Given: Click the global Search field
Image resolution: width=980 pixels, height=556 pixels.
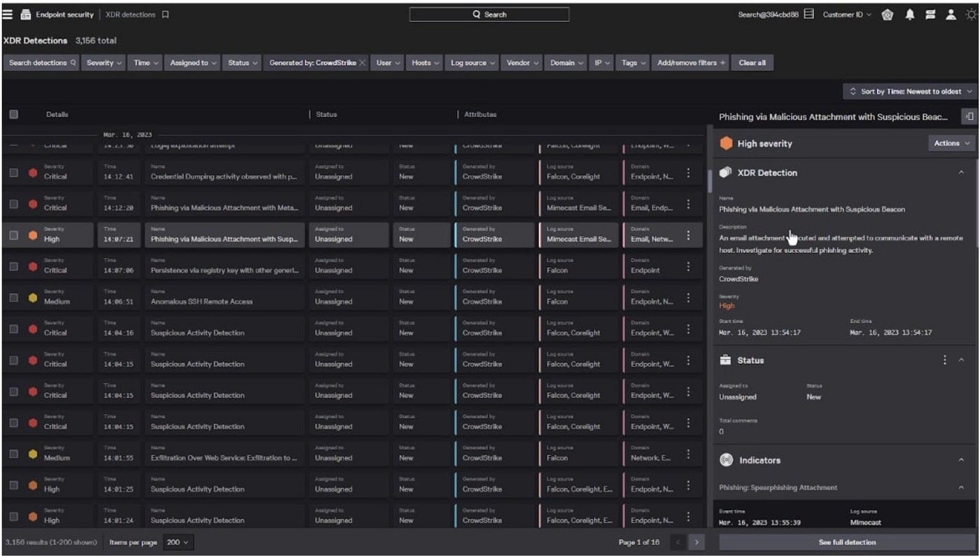Looking at the screenshot, I should (x=489, y=15).
